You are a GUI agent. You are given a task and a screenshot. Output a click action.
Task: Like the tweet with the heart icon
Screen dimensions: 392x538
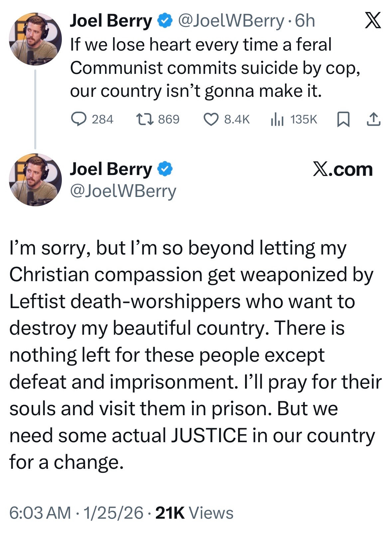click(x=211, y=119)
